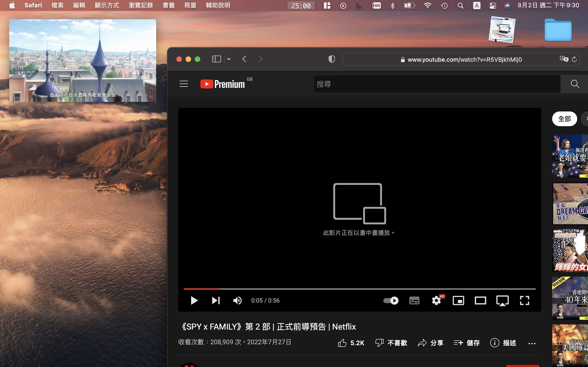This screenshot has height=367, width=588.
Task: Skip to the next video
Action: [x=215, y=300]
